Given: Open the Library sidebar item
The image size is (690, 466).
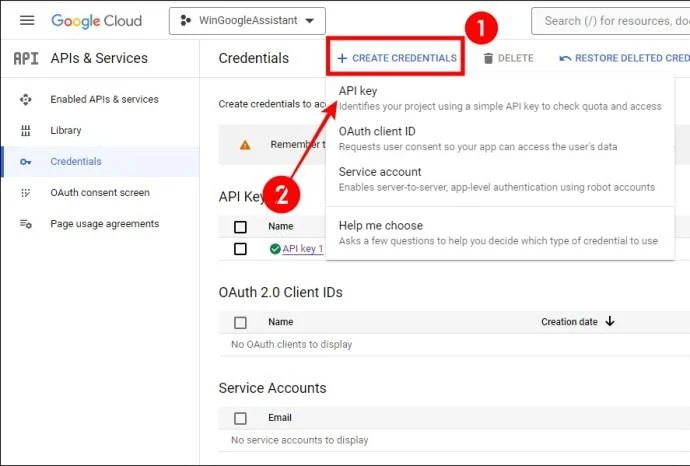Looking at the screenshot, I should [66, 130].
